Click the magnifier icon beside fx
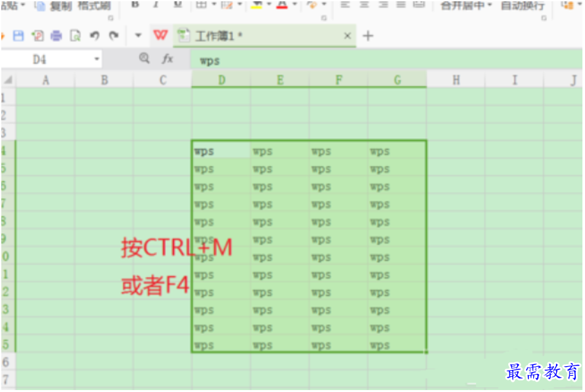Screen dimensions: 585x392 point(145,58)
